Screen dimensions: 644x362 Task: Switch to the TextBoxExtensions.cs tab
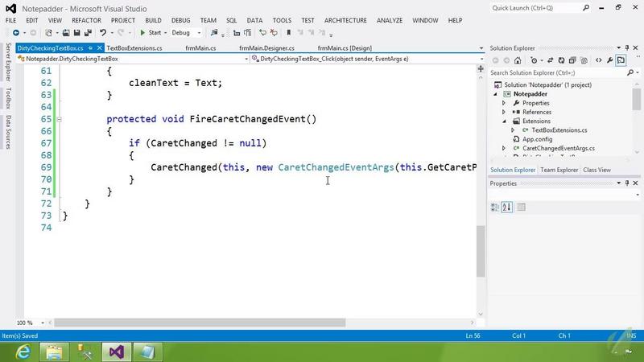(134, 48)
